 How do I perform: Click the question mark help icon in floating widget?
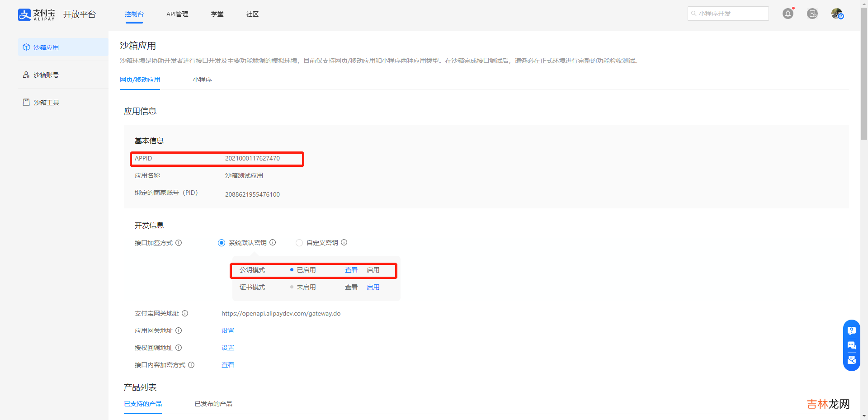pyautogui.click(x=852, y=330)
